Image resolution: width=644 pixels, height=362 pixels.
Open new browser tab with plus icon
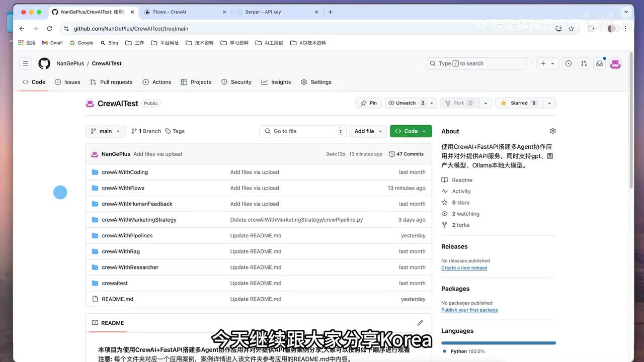point(331,12)
